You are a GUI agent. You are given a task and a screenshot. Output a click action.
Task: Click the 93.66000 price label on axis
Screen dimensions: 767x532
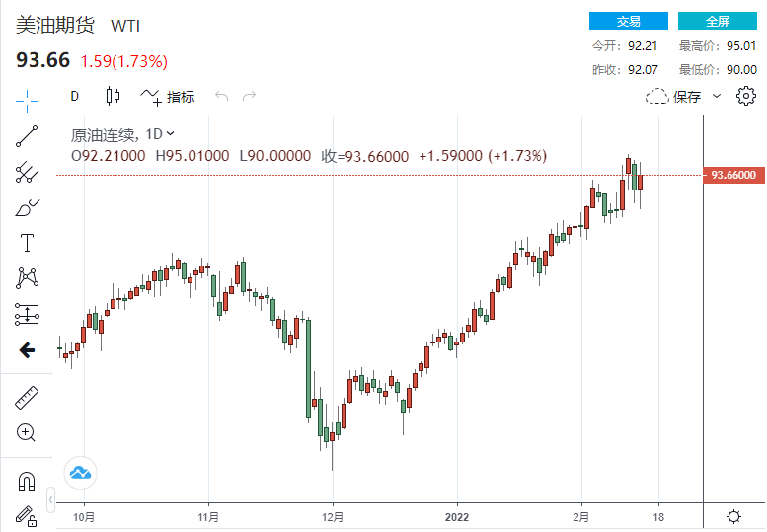pos(732,175)
